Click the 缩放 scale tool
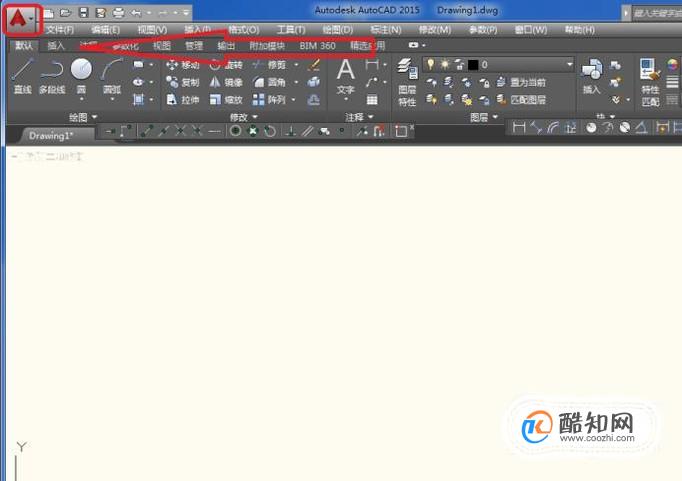This screenshot has width=682, height=481. [x=226, y=100]
